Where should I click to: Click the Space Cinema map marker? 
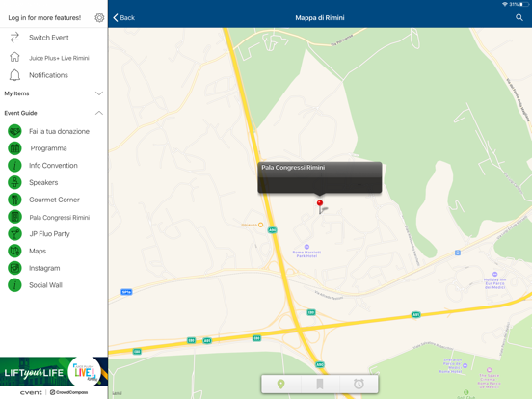click(489, 370)
